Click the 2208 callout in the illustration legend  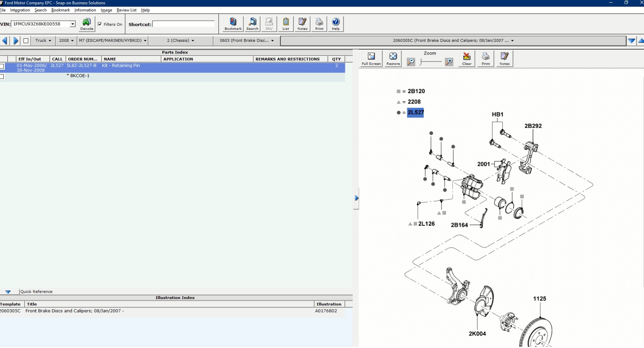pyautogui.click(x=414, y=102)
